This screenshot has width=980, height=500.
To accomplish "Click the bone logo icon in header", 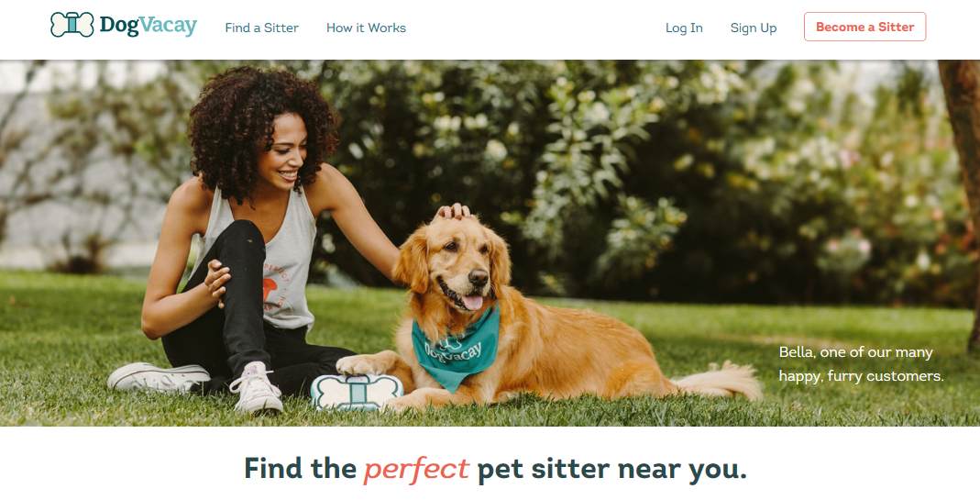I will tap(72, 25).
